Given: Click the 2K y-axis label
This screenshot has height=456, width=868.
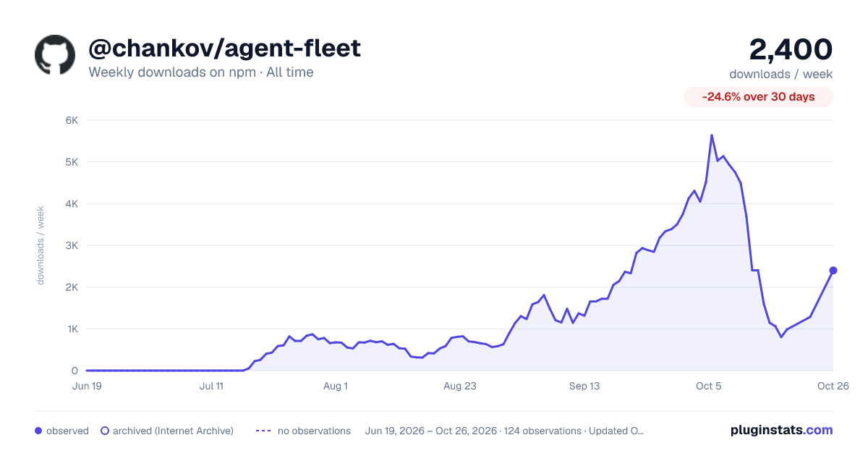Looking at the screenshot, I should pyautogui.click(x=72, y=287).
